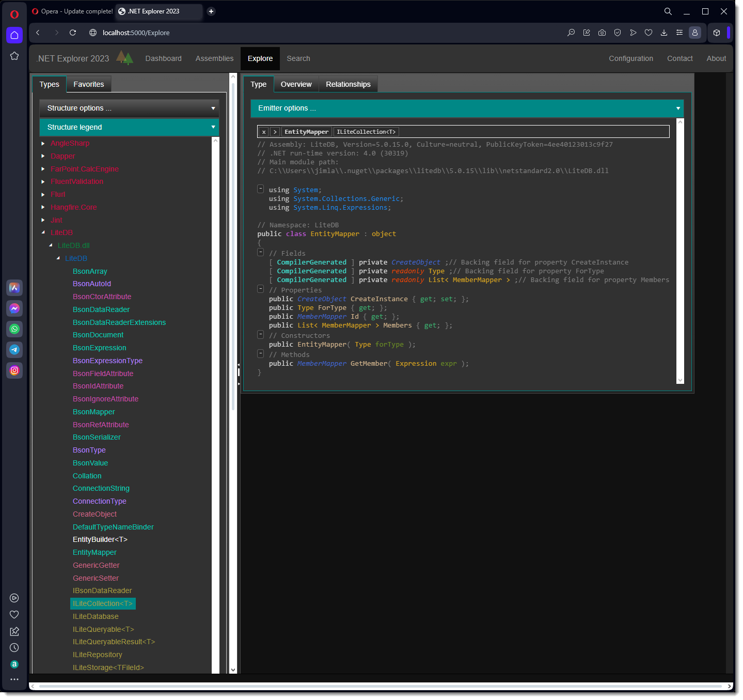This screenshot has height=700, width=743.
Task: Open Instagram in sidebar
Action: [x=14, y=370]
